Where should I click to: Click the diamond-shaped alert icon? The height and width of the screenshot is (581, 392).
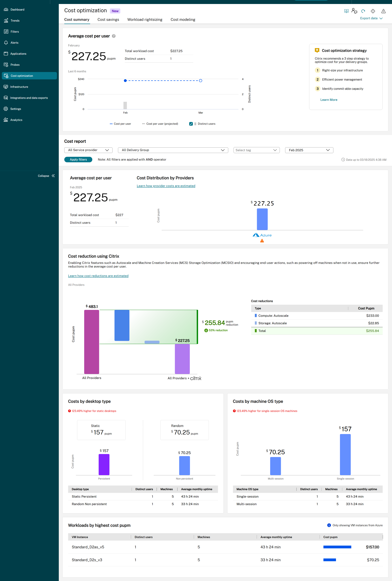373,11
